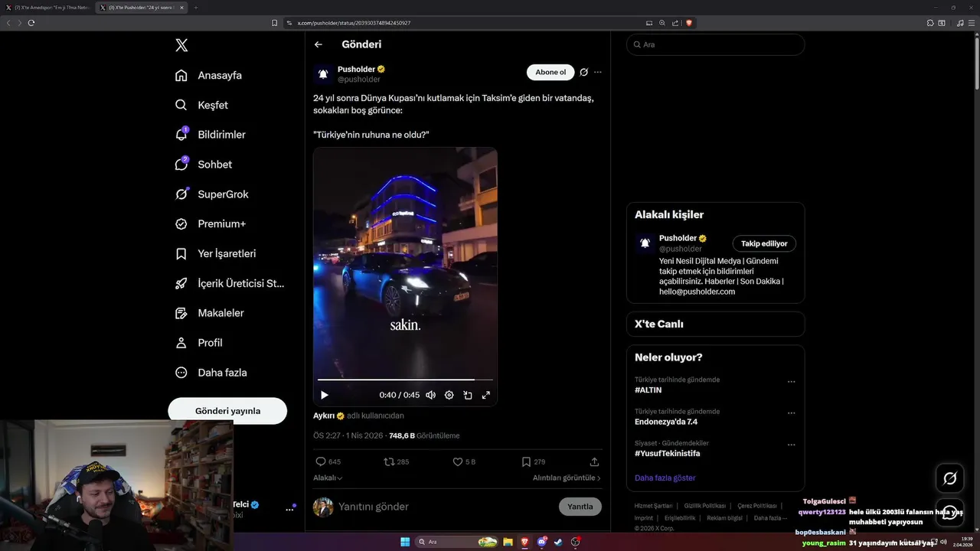Open the #ALTIN trending topic
This screenshot has height=551, width=980.
click(x=648, y=390)
